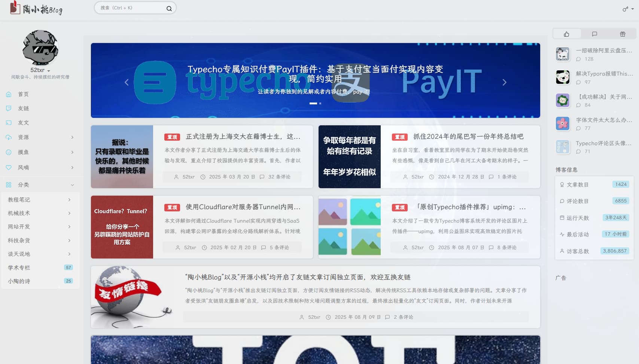
Task: Switch to the thumbs-up likes tab
Action: (566, 33)
